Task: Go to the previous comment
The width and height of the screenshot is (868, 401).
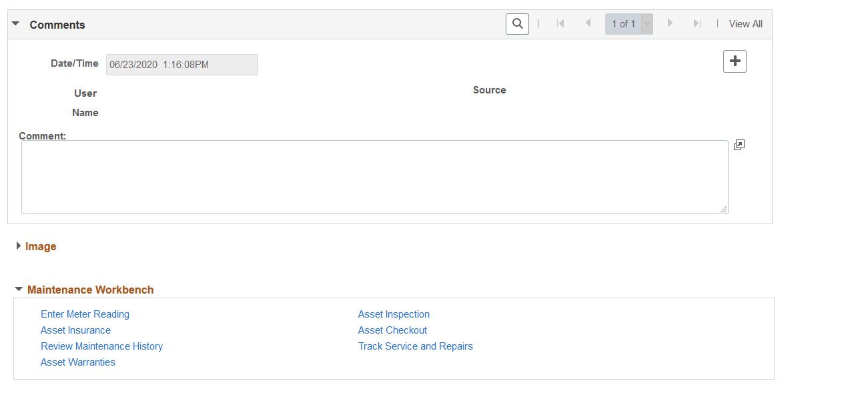Action: point(588,23)
